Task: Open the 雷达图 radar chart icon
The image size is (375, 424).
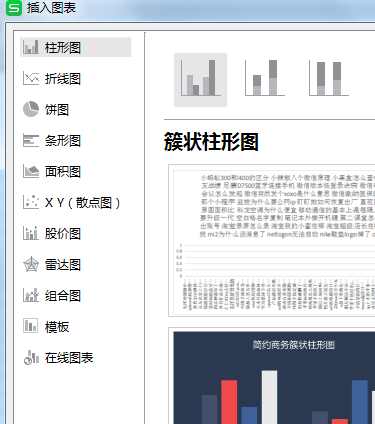Action: click(31, 265)
